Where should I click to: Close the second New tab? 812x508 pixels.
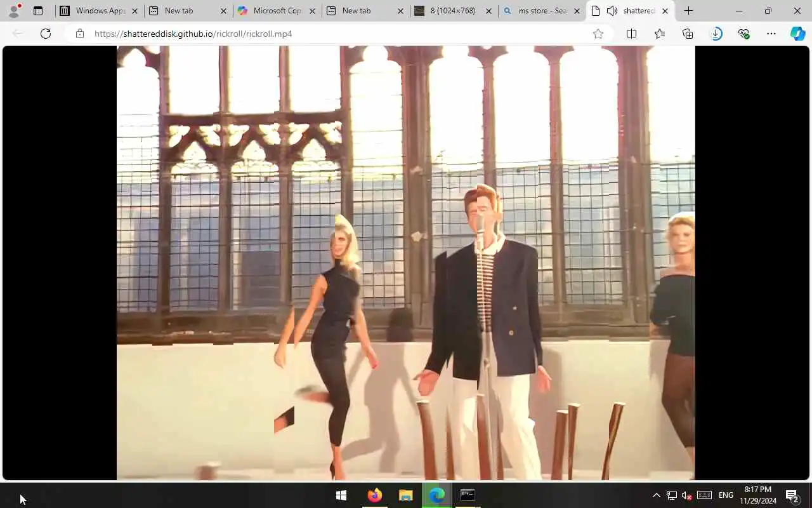(x=401, y=11)
